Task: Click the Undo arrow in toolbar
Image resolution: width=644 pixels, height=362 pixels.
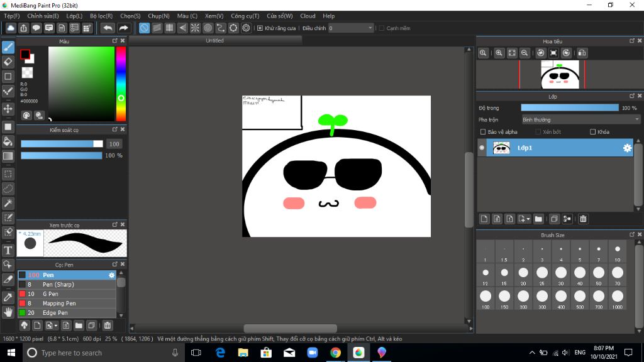Action: (x=108, y=28)
